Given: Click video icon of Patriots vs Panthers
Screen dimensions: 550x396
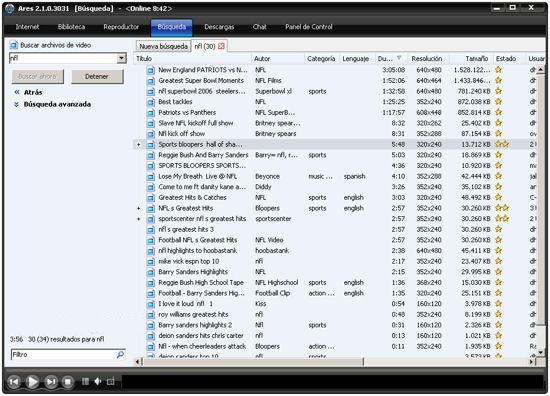Looking at the screenshot, I should point(150,113).
